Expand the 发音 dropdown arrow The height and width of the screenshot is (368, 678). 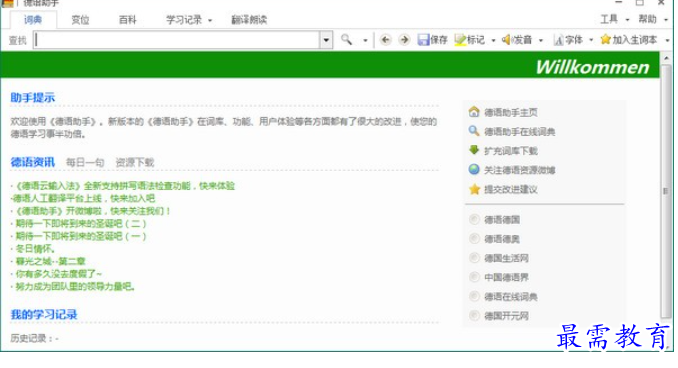click(540, 41)
